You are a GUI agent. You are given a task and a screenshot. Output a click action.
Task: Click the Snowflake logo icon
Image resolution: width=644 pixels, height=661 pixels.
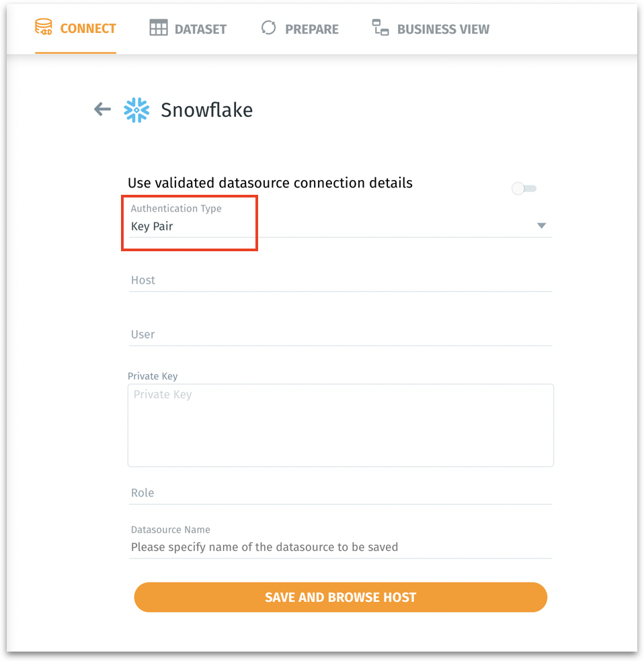click(x=136, y=110)
